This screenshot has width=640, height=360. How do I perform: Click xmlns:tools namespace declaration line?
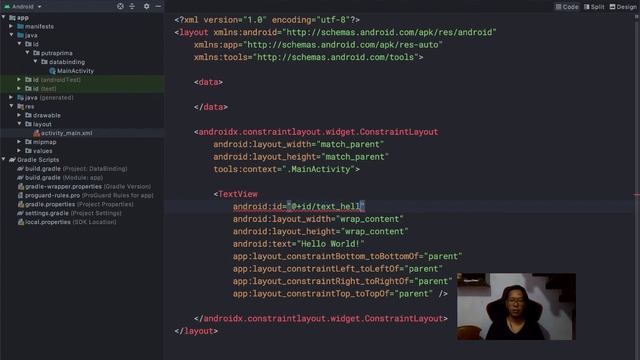(x=309, y=57)
